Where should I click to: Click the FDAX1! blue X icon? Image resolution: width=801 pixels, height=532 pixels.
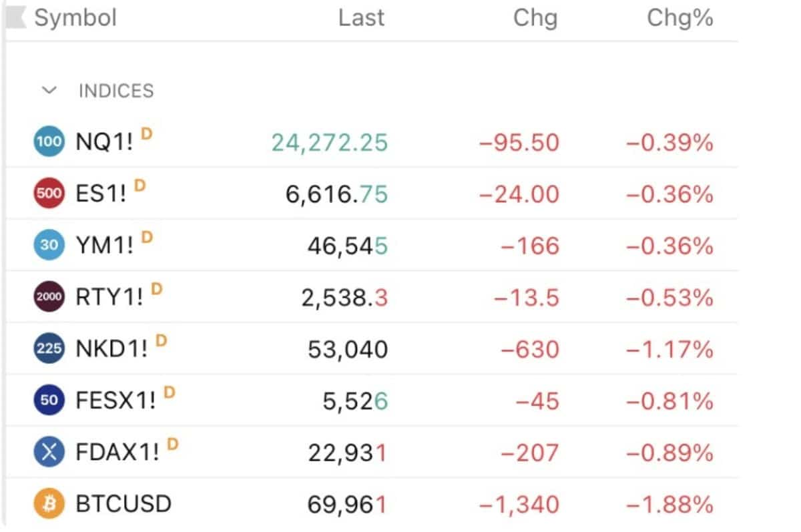click(x=49, y=453)
